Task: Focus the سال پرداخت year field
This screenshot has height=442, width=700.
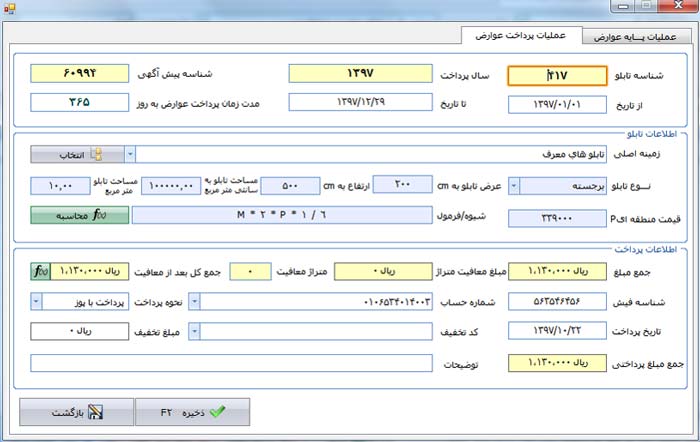Action: (358, 74)
